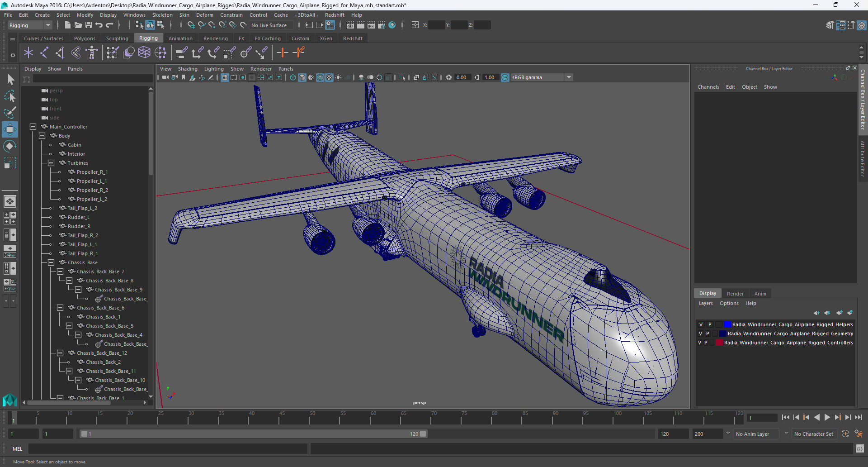868x467 pixels.
Task: Toggle playback P of Geometry layer
Action: pos(708,334)
